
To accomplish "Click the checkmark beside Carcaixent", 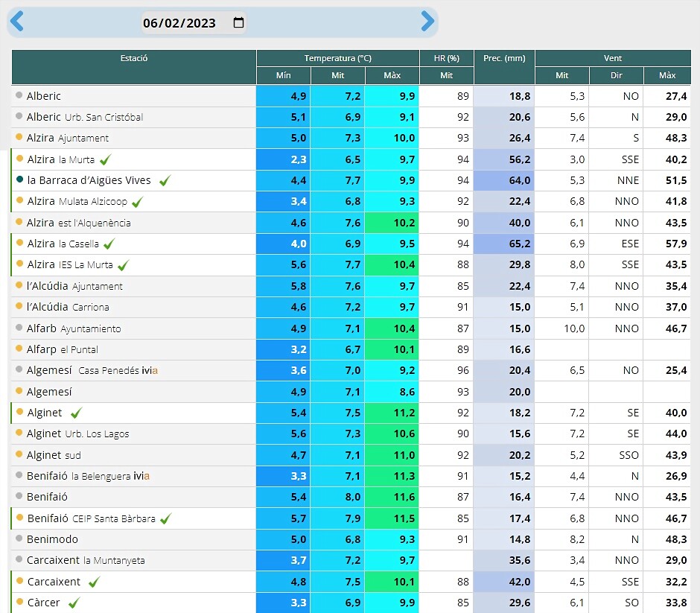I will point(94,582).
